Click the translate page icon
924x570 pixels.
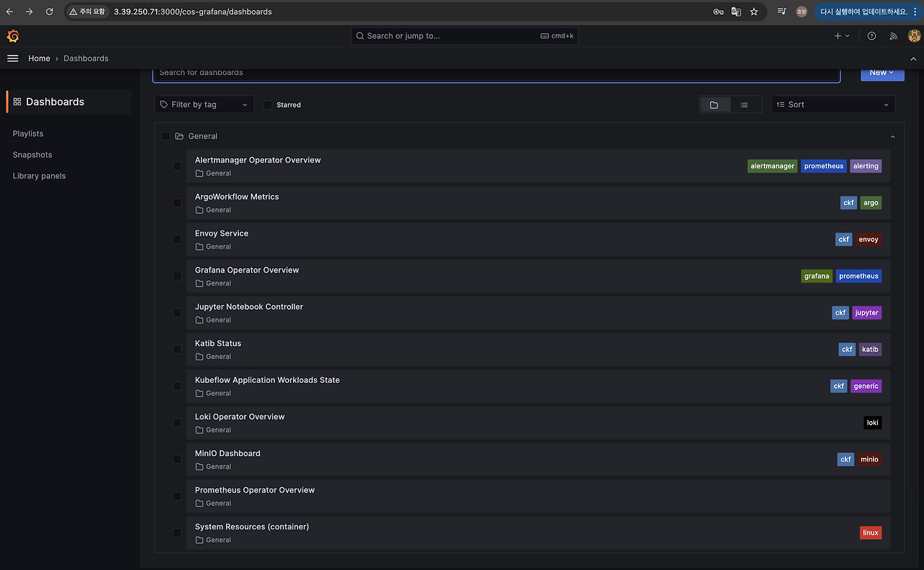click(736, 12)
